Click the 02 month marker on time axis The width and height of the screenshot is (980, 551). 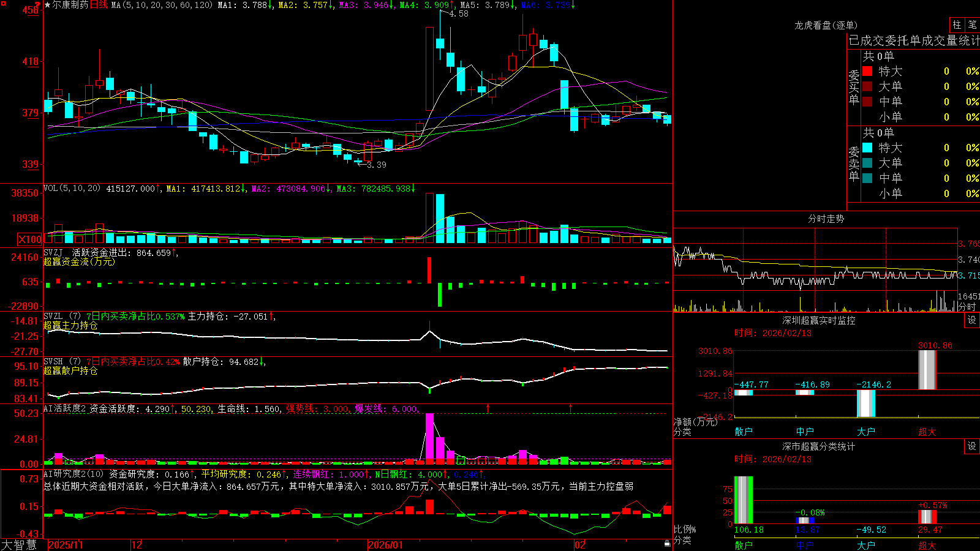[x=580, y=545]
